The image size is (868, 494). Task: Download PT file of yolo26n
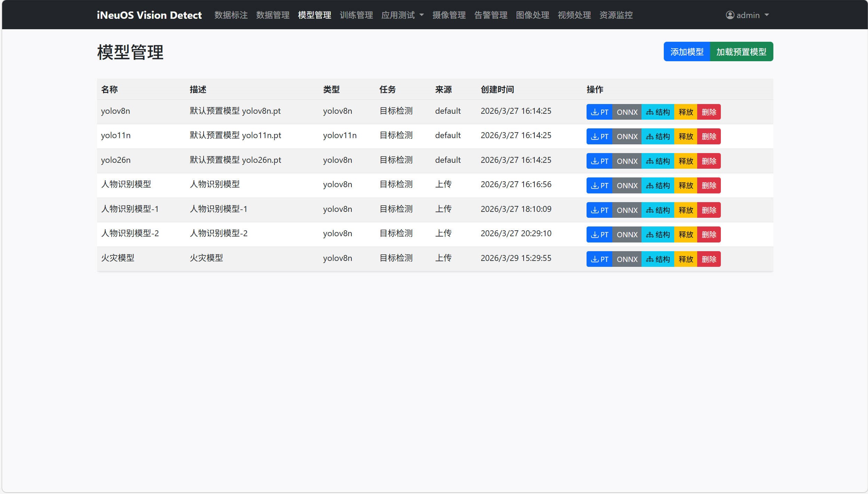[599, 161]
